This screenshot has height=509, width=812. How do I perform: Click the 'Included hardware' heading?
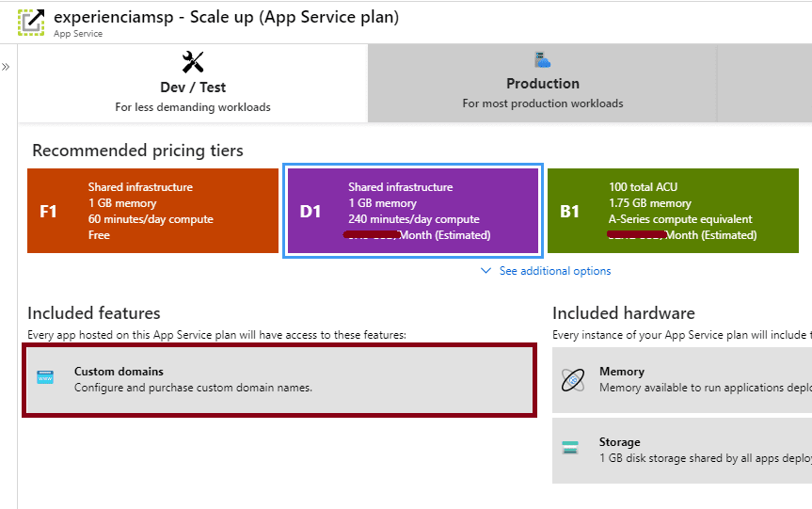click(624, 313)
